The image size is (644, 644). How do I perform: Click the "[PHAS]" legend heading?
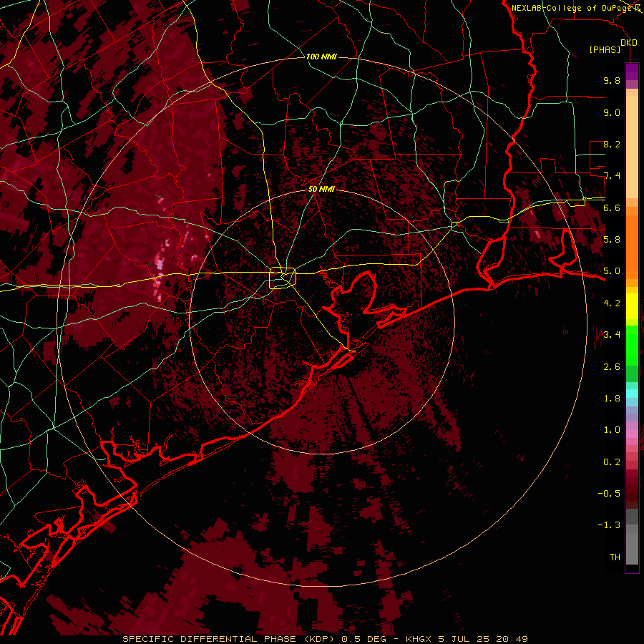click(x=605, y=50)
